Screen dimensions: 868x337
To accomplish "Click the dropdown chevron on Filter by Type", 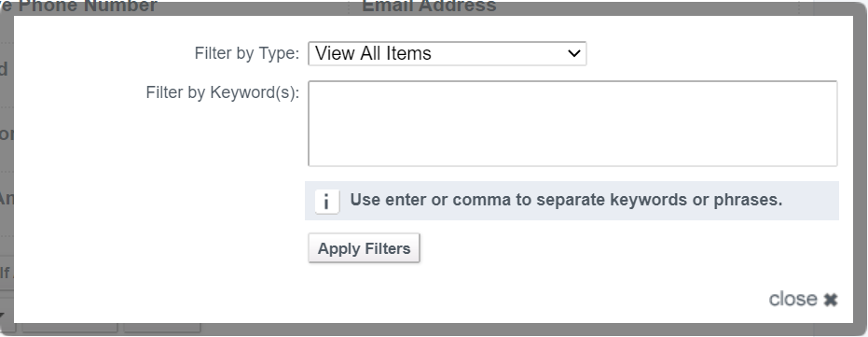I will (574, 54).
